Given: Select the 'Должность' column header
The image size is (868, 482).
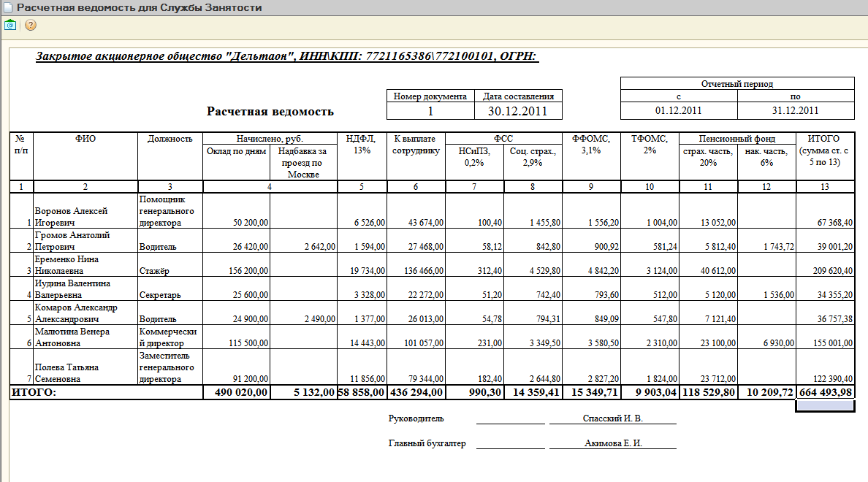Looking at the screenshot, I should coord(170,156).
